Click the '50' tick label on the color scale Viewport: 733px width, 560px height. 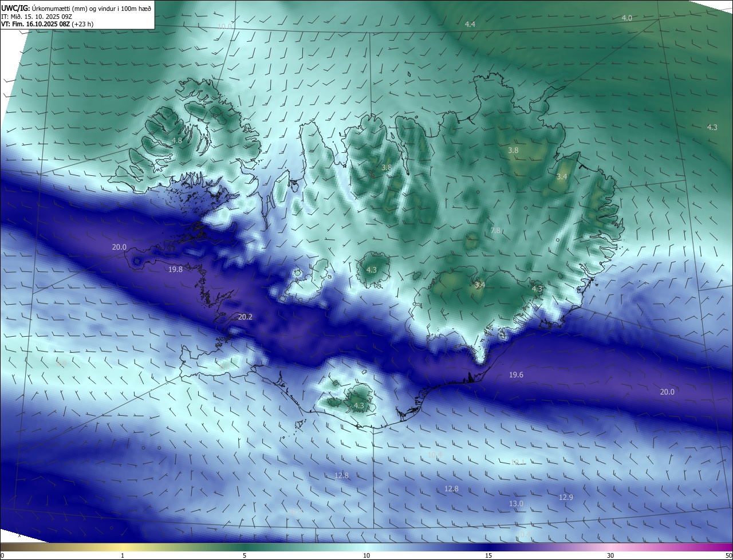728,555
